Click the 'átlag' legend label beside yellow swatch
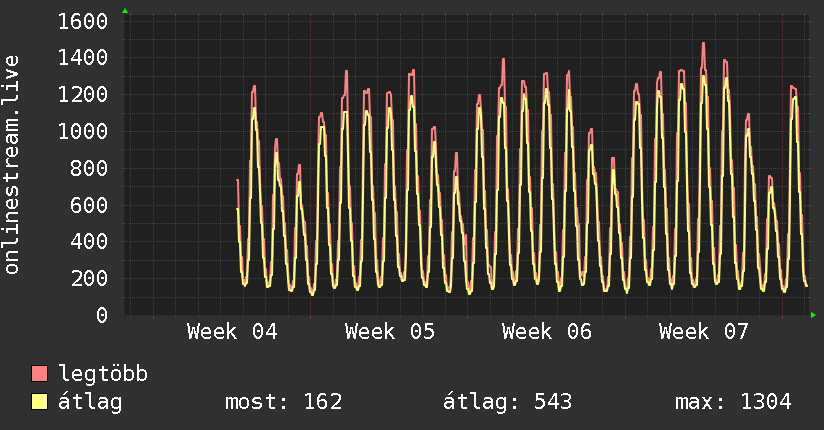Screen dimensions: 824x430 (x=90, y=402)
